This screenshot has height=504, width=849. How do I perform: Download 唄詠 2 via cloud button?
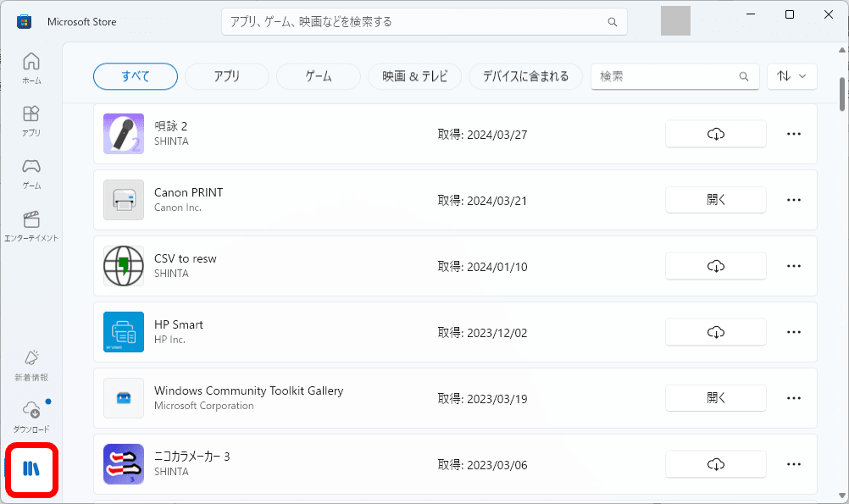tap(716, 134)
